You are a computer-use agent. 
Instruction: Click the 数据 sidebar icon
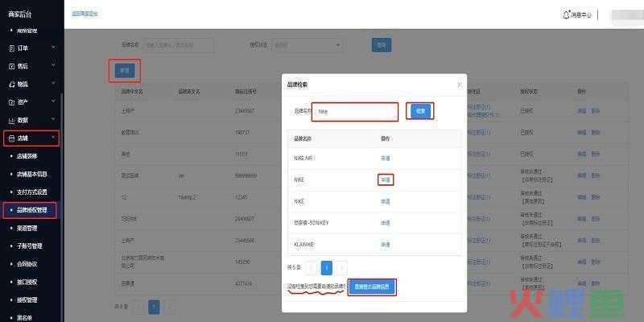[10, 120]
